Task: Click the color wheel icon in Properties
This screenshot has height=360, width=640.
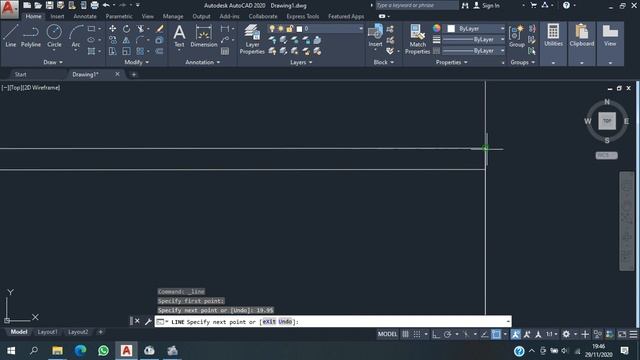Action: [437, 28]
